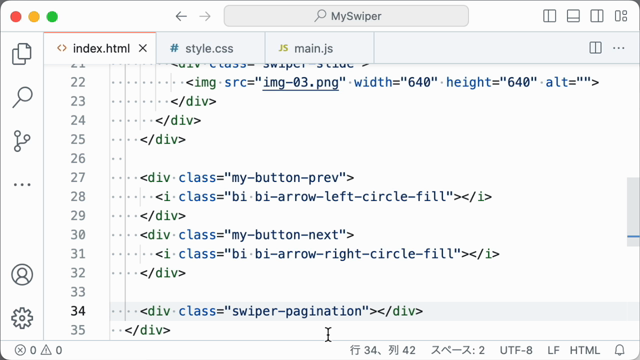Toggle the primary side bar

pyautogui.click(x=549, y=16)
